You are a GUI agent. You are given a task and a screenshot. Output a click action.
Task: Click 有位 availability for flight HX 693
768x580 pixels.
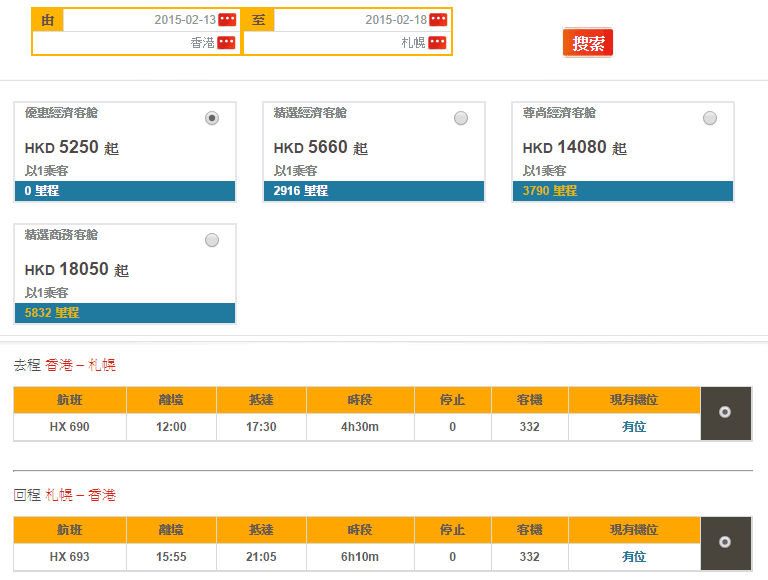634,557
